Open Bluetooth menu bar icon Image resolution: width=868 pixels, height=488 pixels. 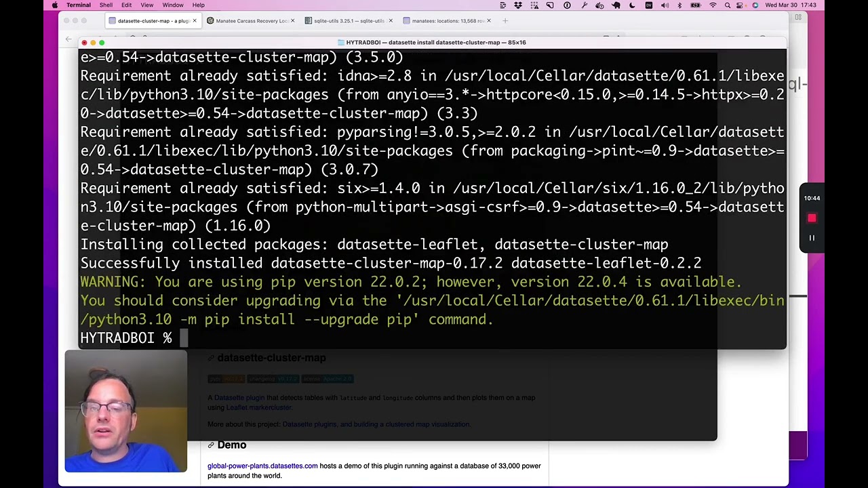(679, 5)
